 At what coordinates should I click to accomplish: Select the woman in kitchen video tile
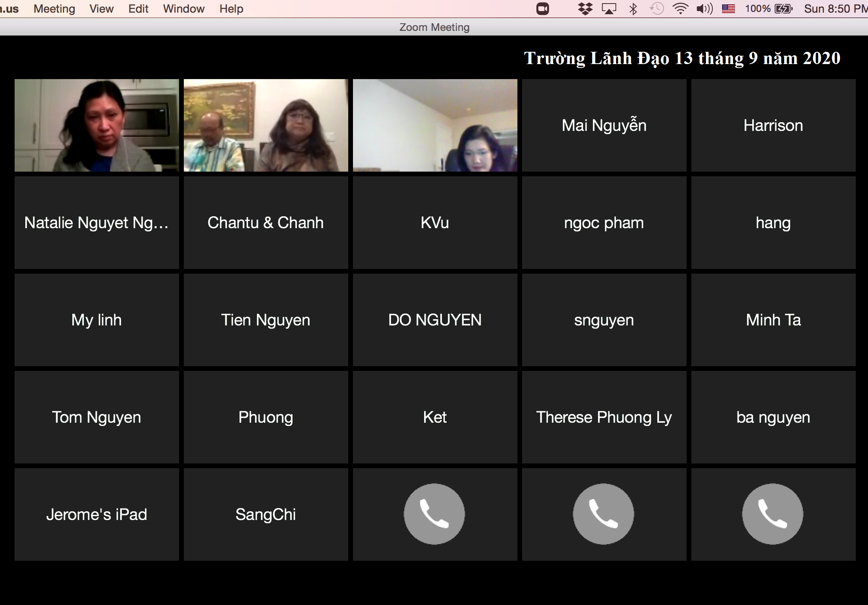coord(97,125)
